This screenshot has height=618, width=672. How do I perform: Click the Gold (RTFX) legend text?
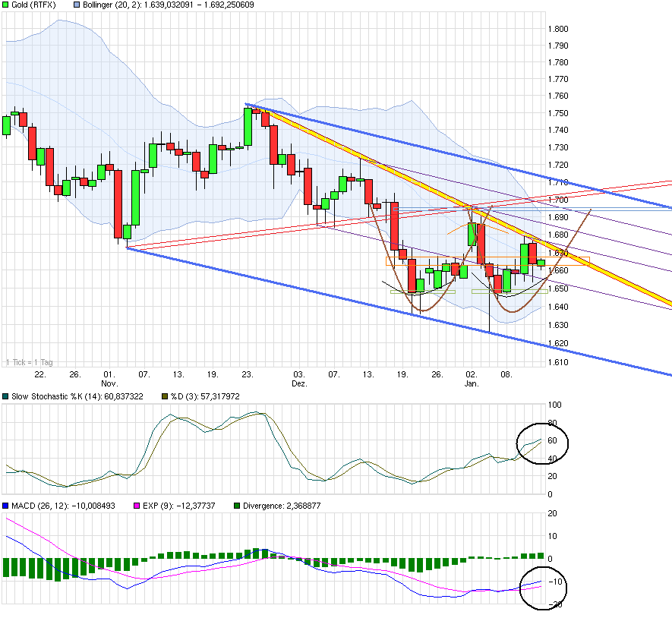pyautogui.click(x=34, y=5)
